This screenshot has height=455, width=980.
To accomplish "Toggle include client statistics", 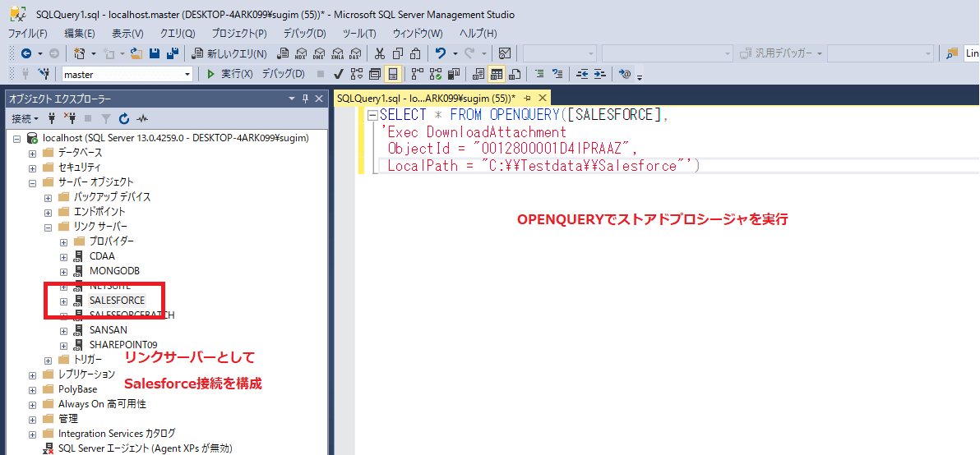I will (454, 74).
